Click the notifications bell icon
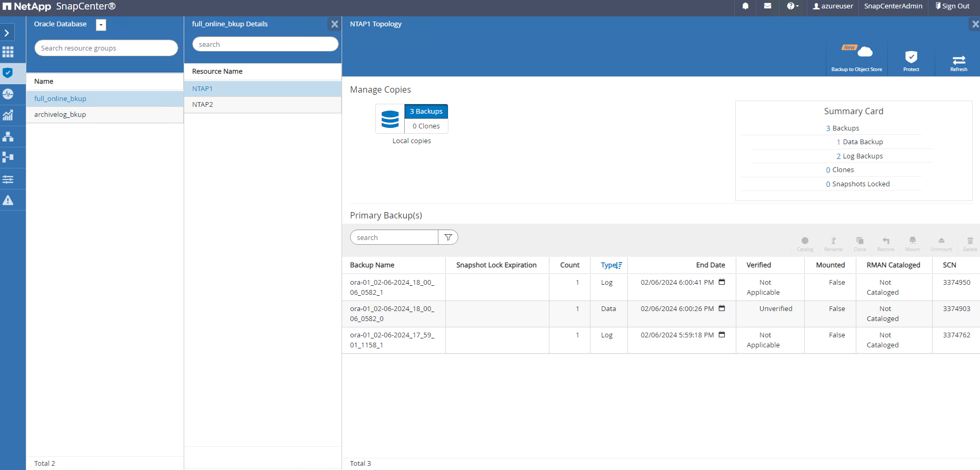Screen dimensions: 980x470 click(x=745, y=6)
